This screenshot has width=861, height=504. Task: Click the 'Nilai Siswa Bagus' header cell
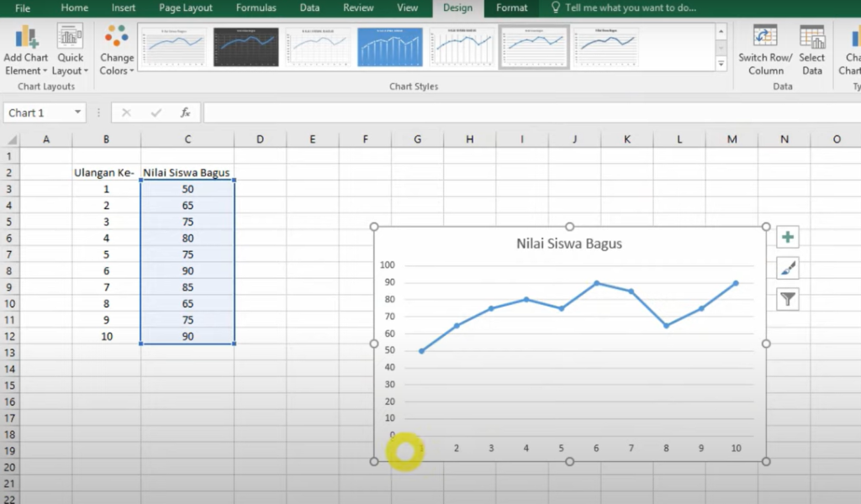pos(188,172)
